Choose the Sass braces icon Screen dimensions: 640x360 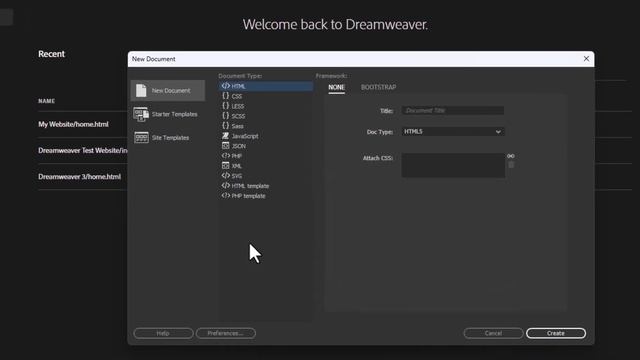tap(225, 126)
